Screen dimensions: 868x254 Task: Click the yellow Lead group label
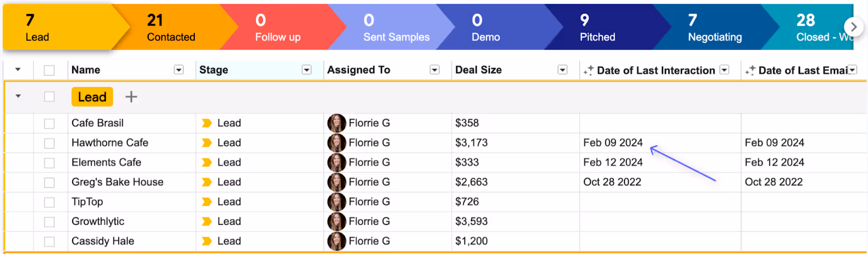[x=92, y=97]
